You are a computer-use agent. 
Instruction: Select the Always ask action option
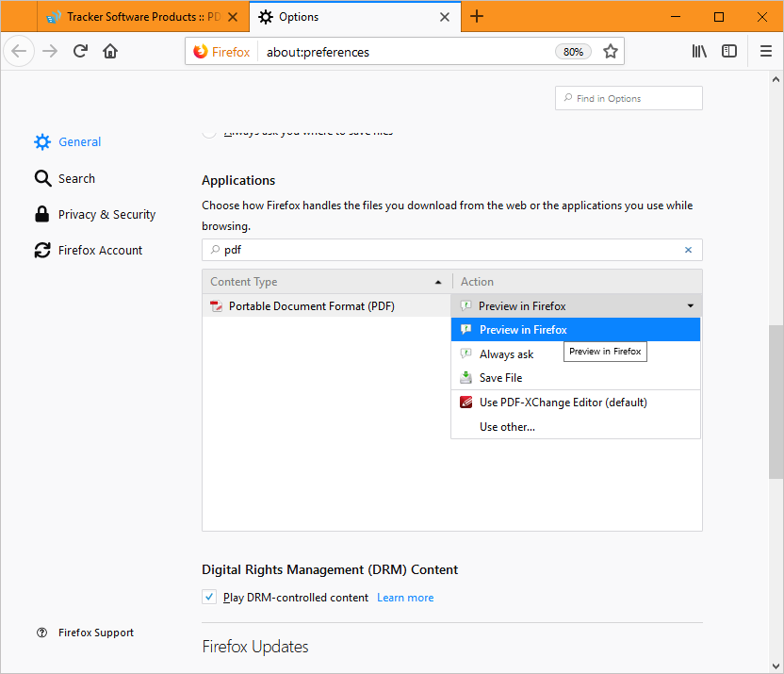click(x=506, y=354)
